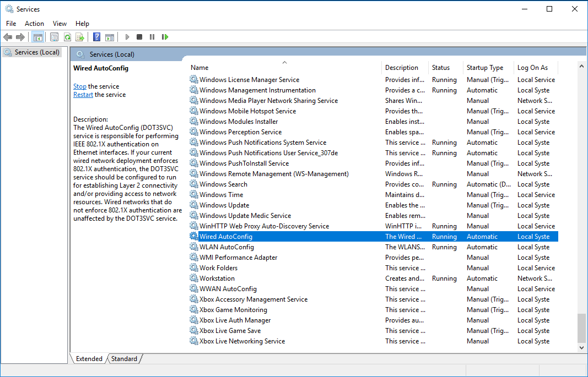Switch to the Standard tab
This screenshot has width=588, height=377.
click(124, 359)
